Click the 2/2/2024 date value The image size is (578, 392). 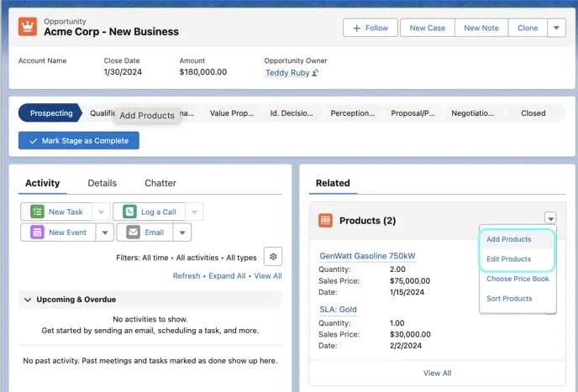point(406,346)
